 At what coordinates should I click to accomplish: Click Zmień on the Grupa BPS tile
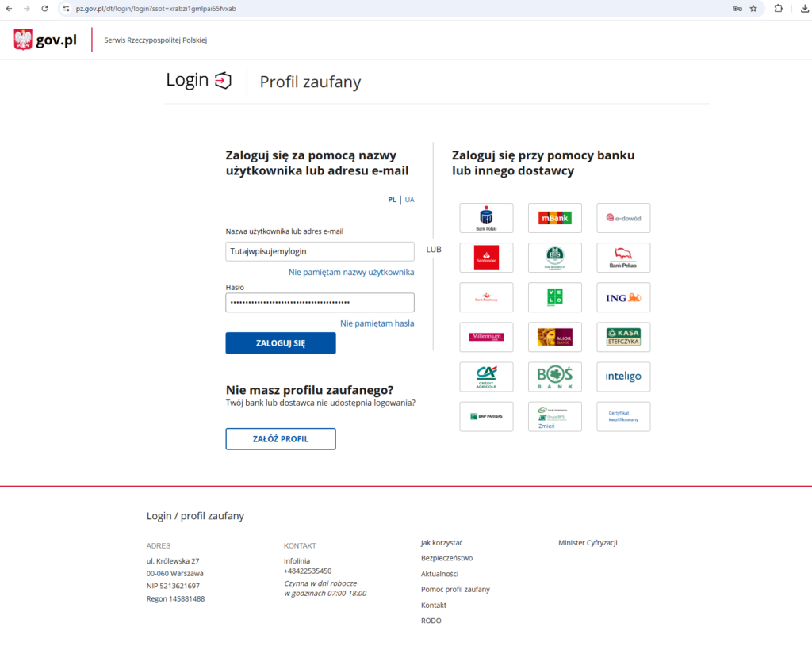click(x=546, y=426)
